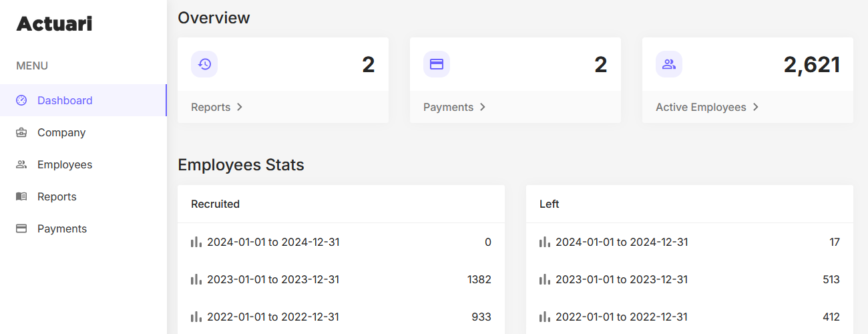Click the history clock icon on Reports card

coord(204,64)
